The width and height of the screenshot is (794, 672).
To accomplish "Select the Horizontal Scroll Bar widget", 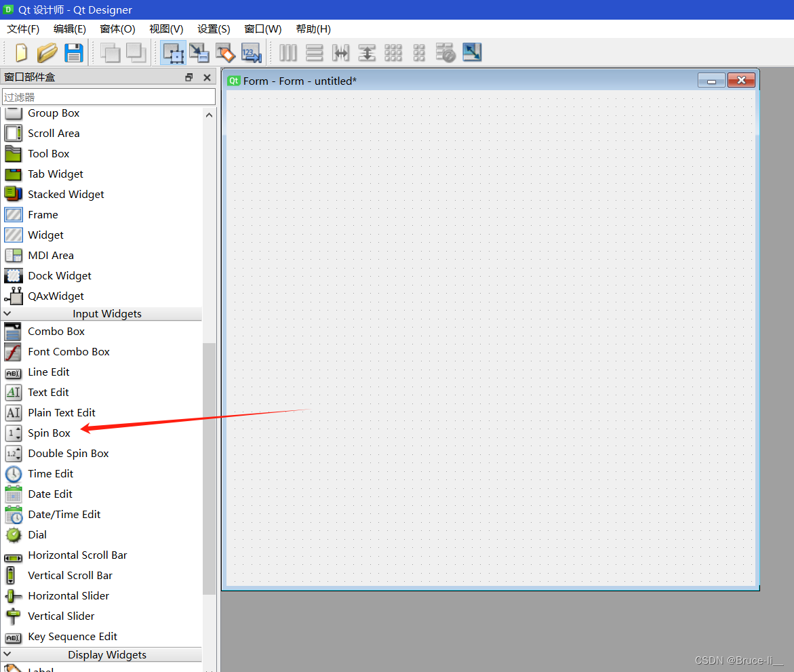I will click(102, 555).
